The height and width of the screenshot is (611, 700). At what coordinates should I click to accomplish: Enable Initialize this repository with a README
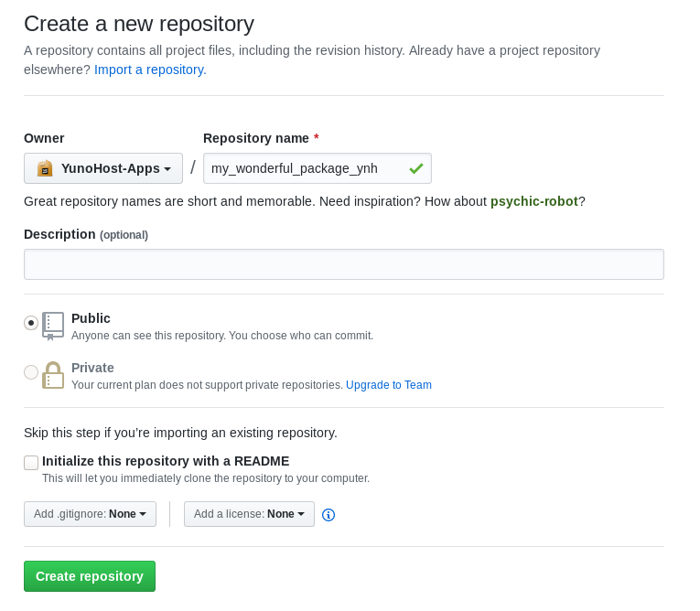tap(31, 463)
